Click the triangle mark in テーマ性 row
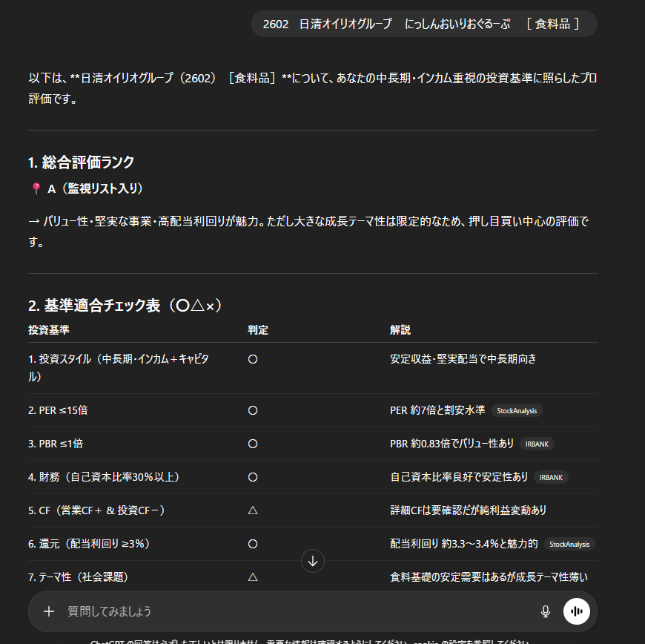This screenshot has width=645, height=644. (x=253, y=576)
